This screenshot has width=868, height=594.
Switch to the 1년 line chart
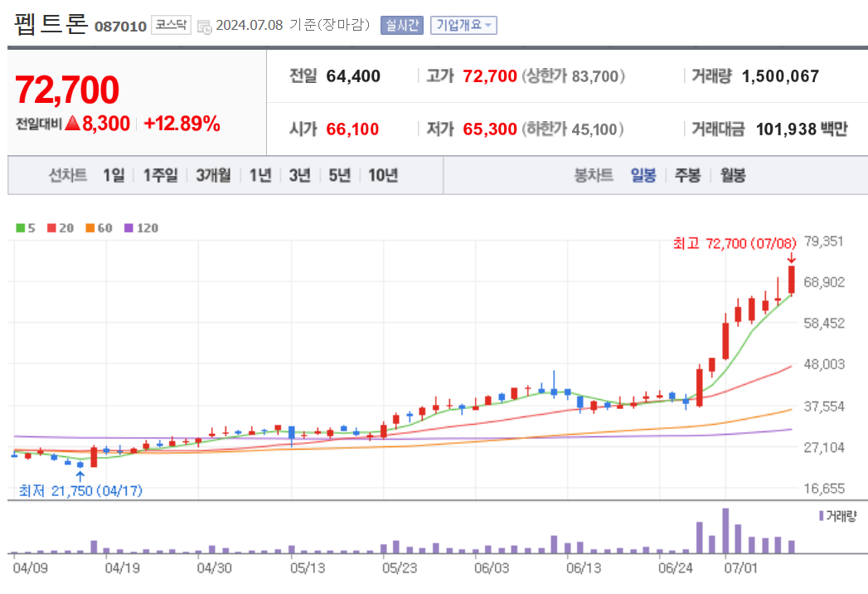(260, 176)
